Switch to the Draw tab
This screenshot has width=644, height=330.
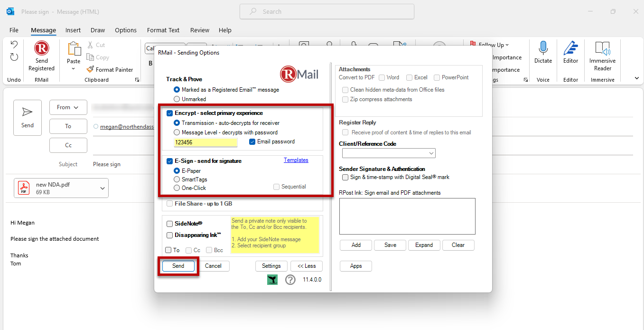point(98,30)
